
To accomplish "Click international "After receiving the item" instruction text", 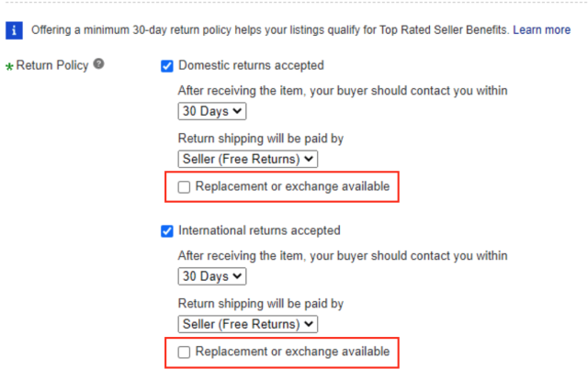I will [342, 256].
